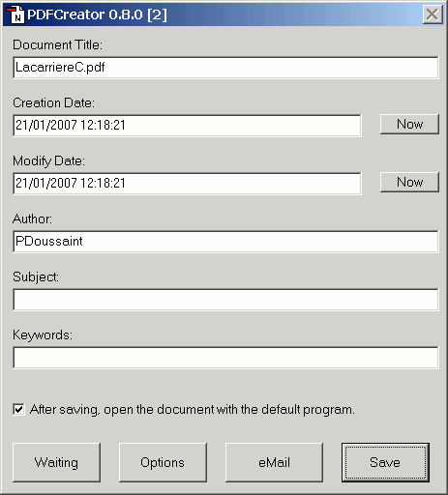Viewport: 448px width, 495px height.
Task: Click the empty Subject input field
Action: click(225, 300)
